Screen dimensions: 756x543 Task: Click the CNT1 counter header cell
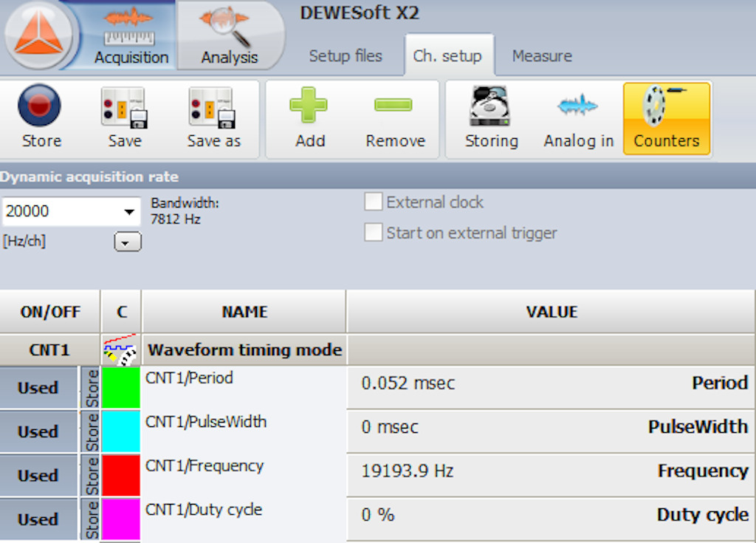click(49, 349)
